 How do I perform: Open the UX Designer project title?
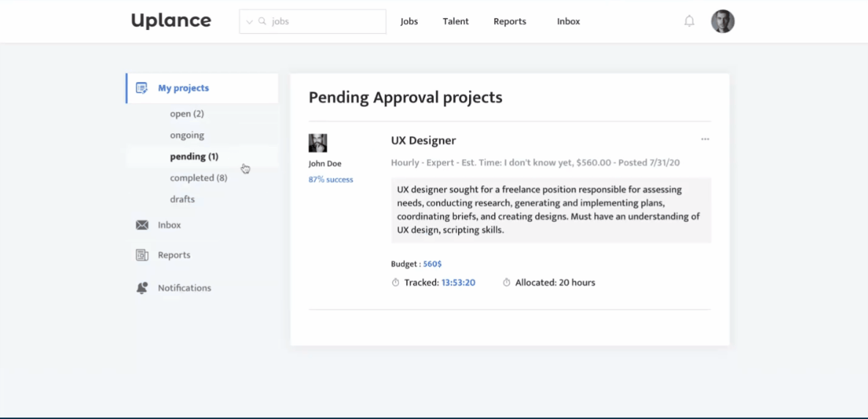423,141
